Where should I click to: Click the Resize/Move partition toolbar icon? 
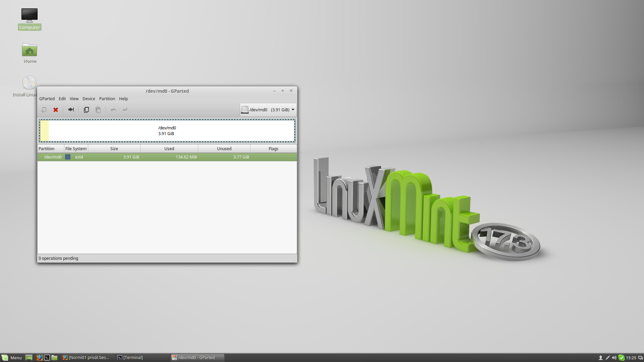[x=71, y=110]
